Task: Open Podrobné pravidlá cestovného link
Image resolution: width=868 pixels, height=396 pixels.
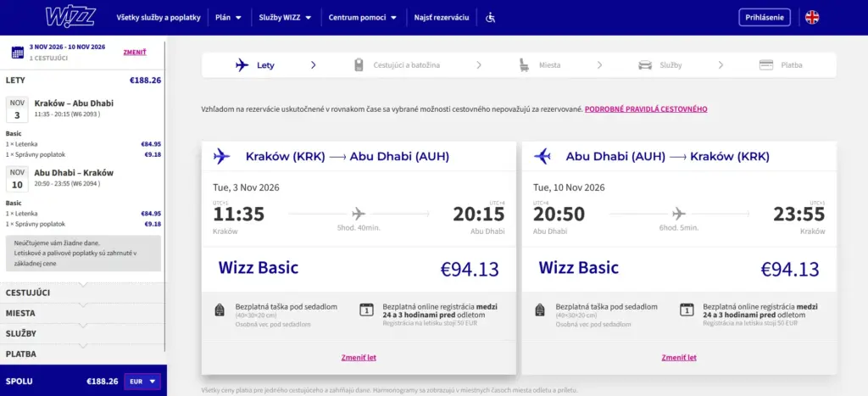Action: [646, 109]
